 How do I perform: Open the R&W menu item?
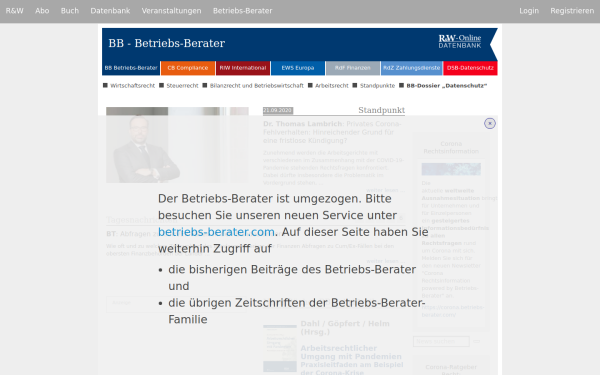[15, 11]
